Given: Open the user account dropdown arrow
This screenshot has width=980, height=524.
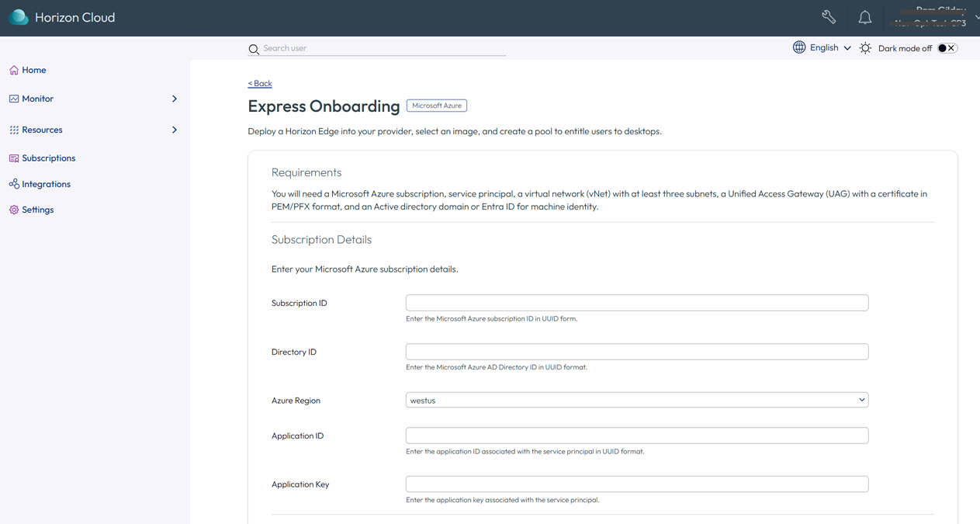Looking at the screenshot, I should click(976, 17).
